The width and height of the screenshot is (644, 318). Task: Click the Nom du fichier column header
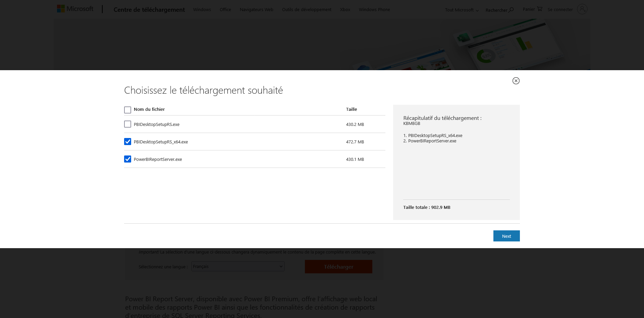click(149, 109)
